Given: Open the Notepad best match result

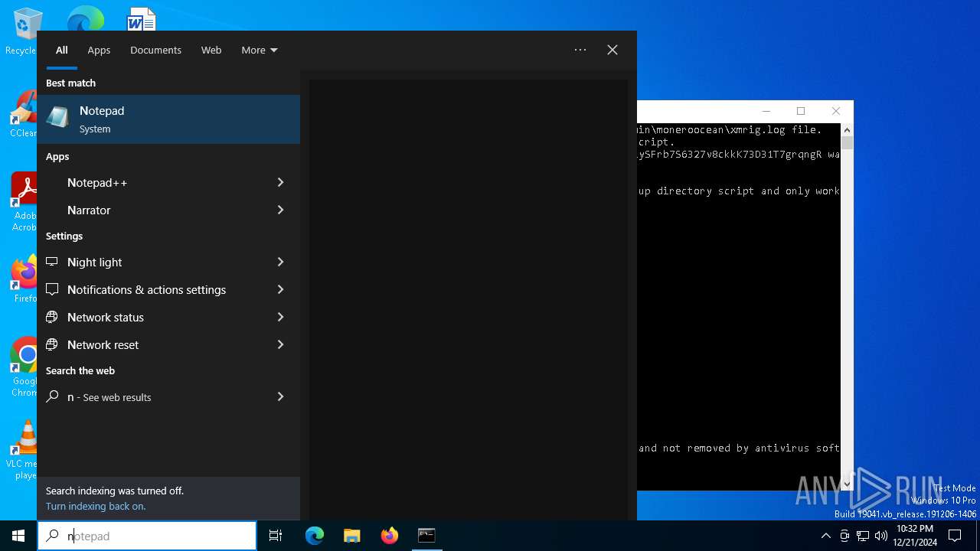Looking at the screenshot, I should pyautogui.click(x=168, y=119).
